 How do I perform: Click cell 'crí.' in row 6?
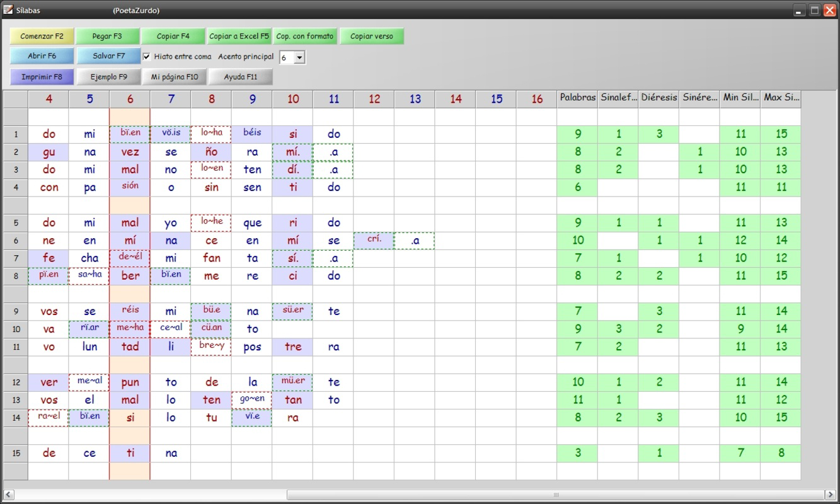(374, 241)
